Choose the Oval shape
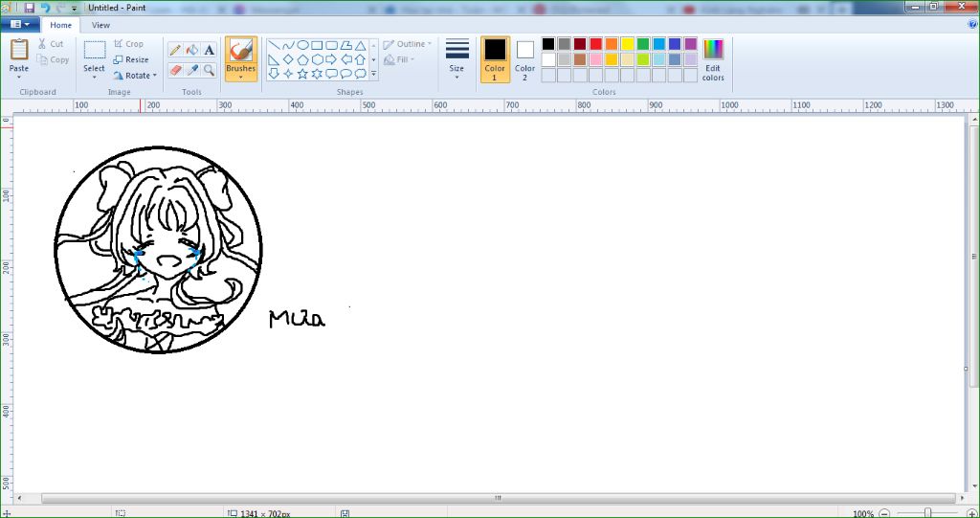The image size is (980, 518). 302,45
